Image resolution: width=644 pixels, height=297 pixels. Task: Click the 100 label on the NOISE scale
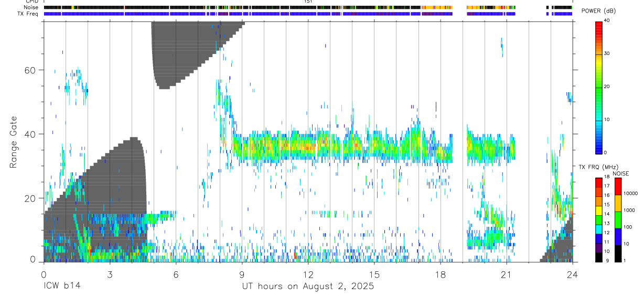(628, 227)
